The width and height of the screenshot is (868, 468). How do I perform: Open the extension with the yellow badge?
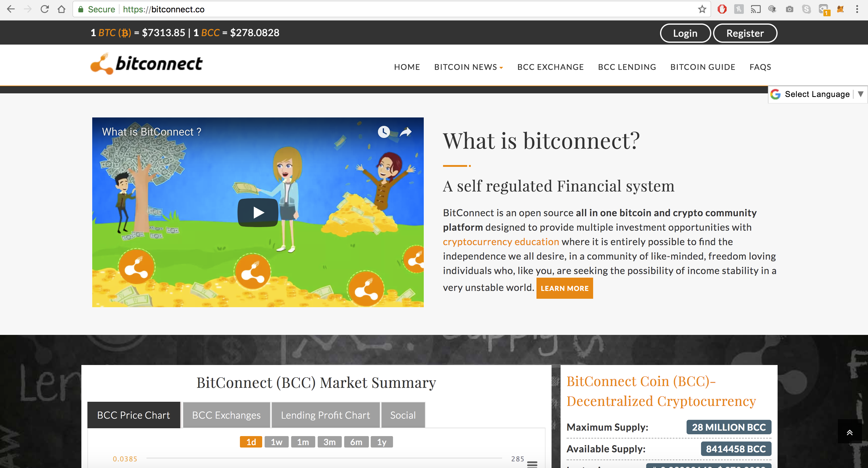click(x=824, y=10)
